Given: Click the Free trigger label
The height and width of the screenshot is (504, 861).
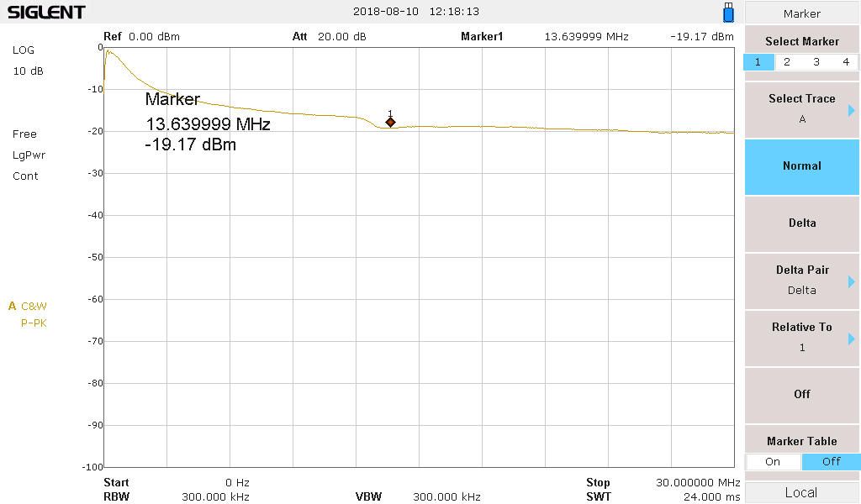Looking at the screenshot, I should click(x=24, y=134).
